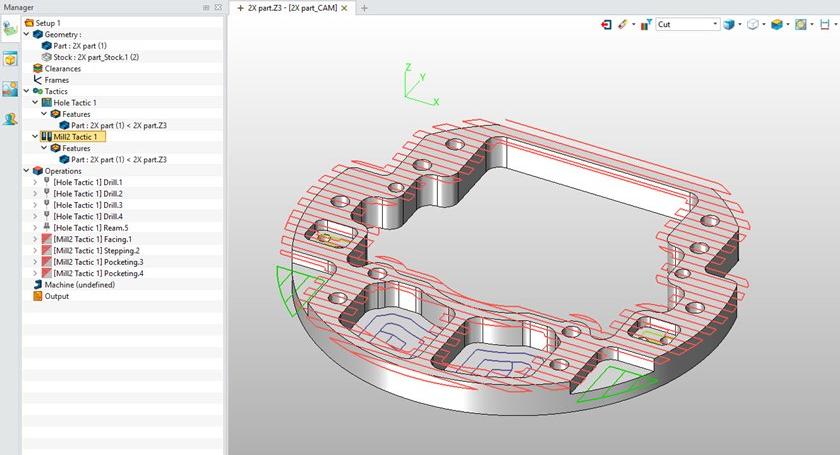Click the Mill2 Tactic 1 tools icon

[47, 137]
